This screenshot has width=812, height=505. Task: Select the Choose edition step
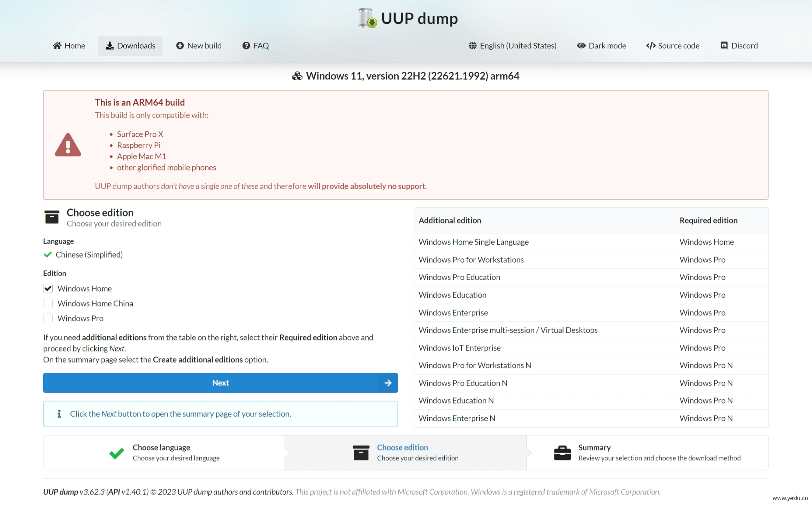click(406, 452)
